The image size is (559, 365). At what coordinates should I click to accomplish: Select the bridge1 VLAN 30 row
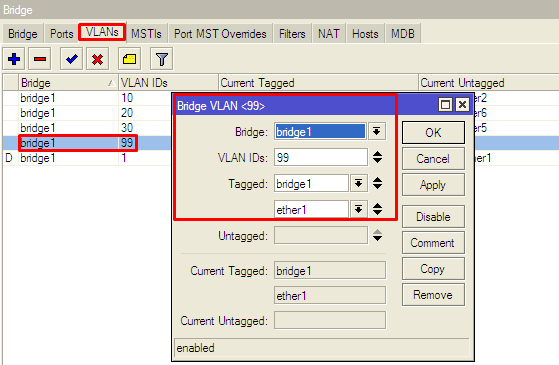[87, 128]
